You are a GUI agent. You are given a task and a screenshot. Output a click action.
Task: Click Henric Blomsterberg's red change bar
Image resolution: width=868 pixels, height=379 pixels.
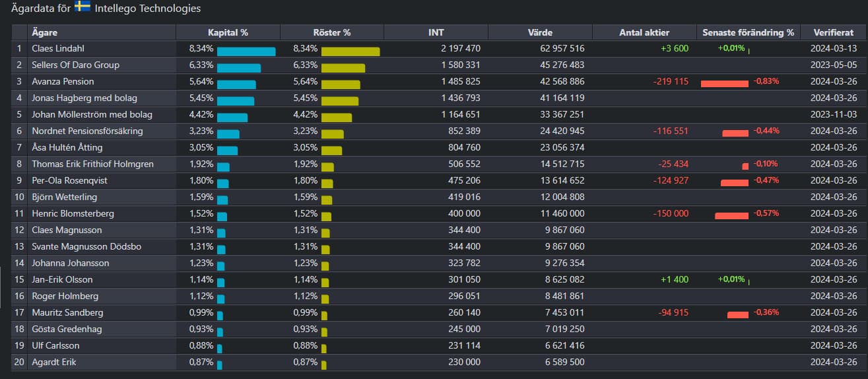[731, 216]
